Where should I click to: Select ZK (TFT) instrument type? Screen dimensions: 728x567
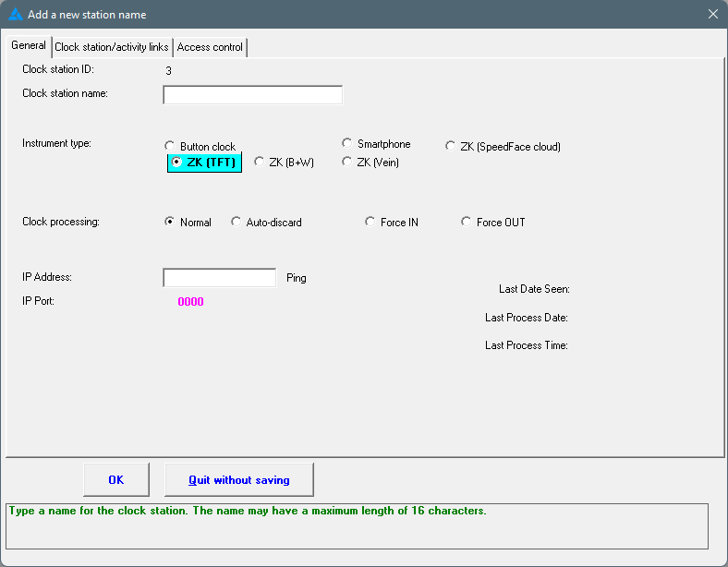click(x=204, y=163)
